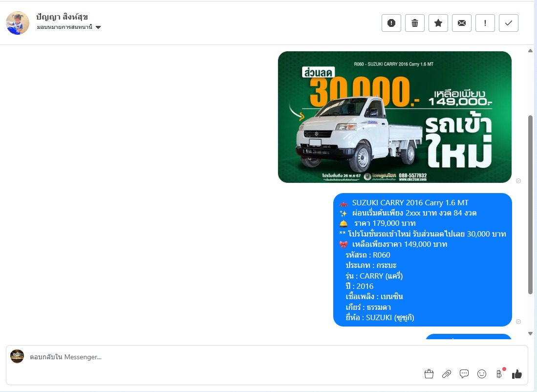The height and width of the screenshot is (392, 537).
Task: Click message line 'เกียร์ : ธรรมดา'
Action: [368, 307]
